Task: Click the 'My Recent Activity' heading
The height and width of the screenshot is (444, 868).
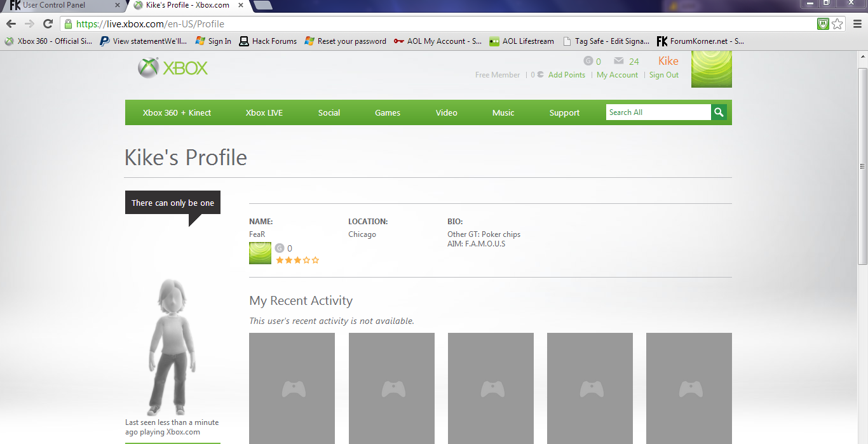Action: tap(301, 301)
